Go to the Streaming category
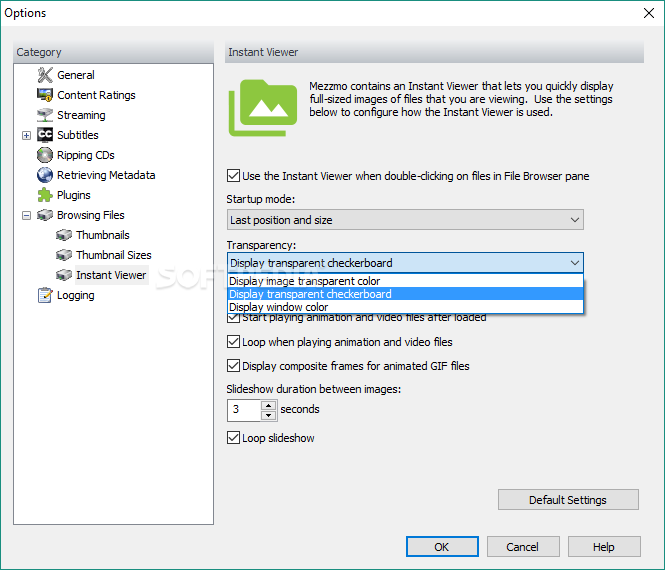 point(81,115)
